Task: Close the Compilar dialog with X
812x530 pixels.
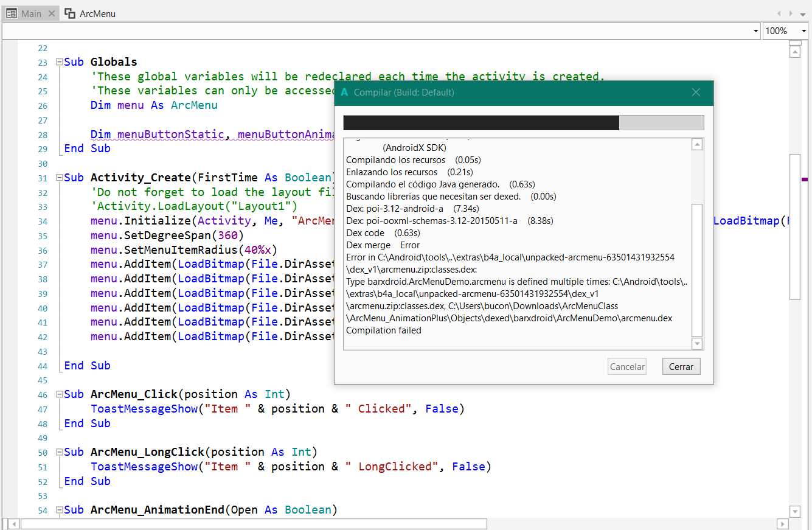Action: pos(696,92)
